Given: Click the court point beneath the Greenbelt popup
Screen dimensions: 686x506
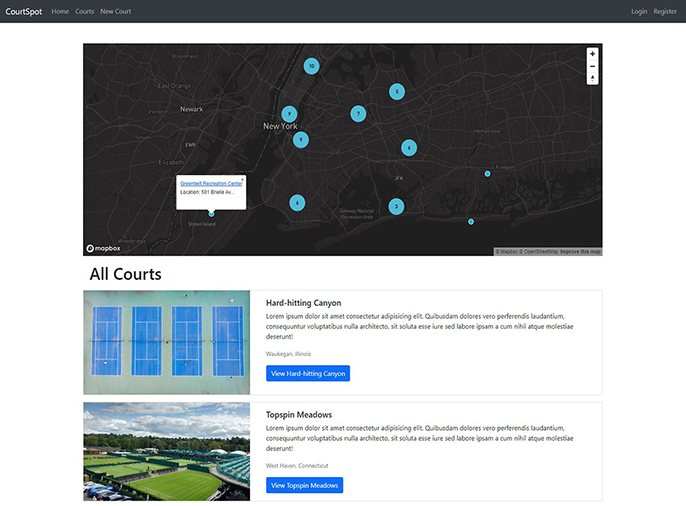Looking at the screenshot, I should point(211,214).
